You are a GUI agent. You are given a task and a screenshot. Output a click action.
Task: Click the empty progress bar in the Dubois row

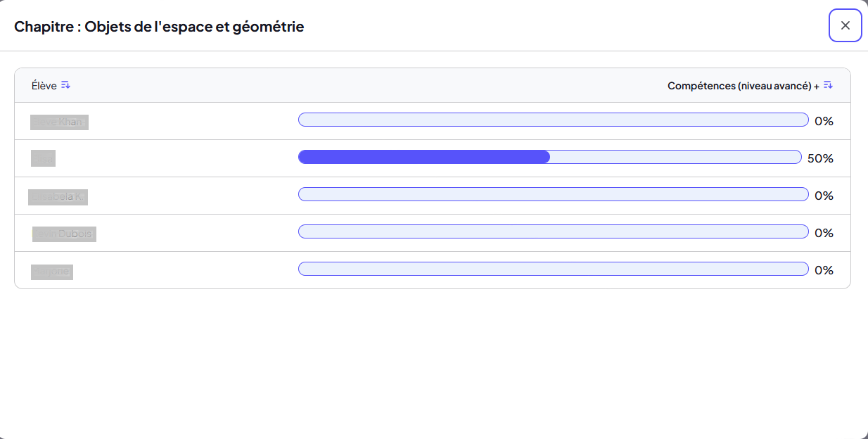(x=554, y=231)
